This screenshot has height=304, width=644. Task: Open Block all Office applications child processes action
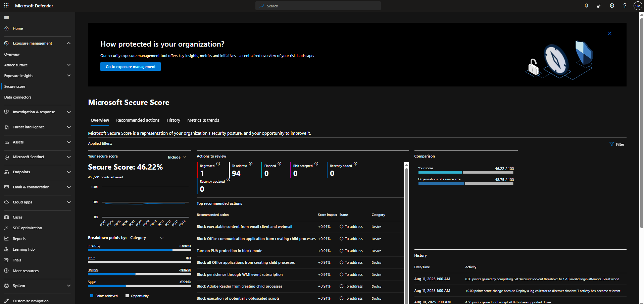246,262
